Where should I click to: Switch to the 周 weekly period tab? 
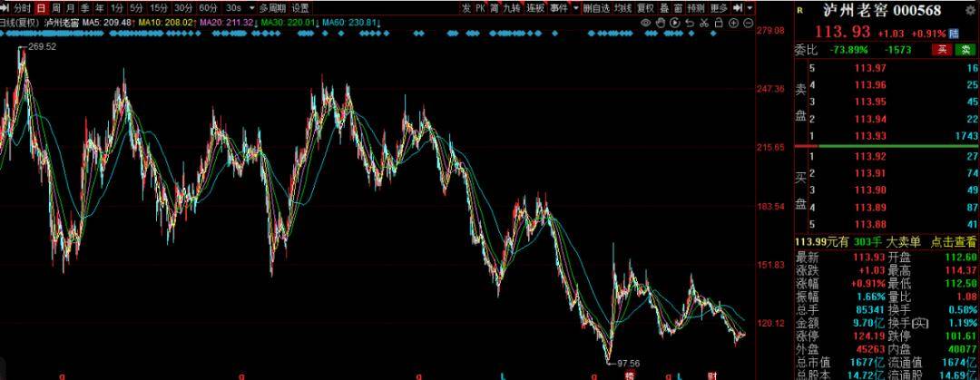point(55,7)
